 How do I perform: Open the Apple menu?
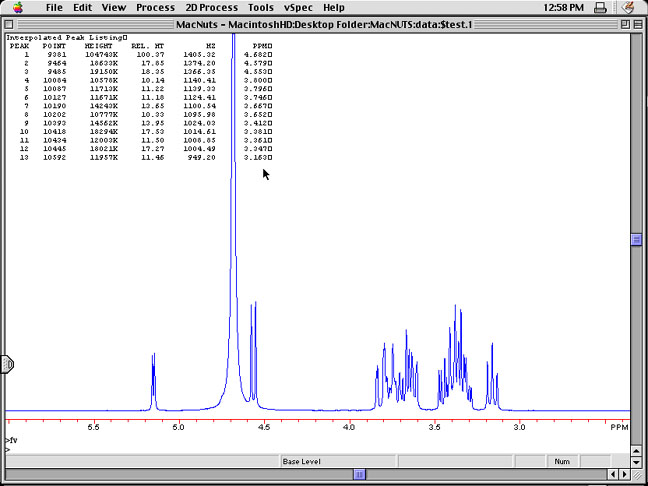pos(18,7)
